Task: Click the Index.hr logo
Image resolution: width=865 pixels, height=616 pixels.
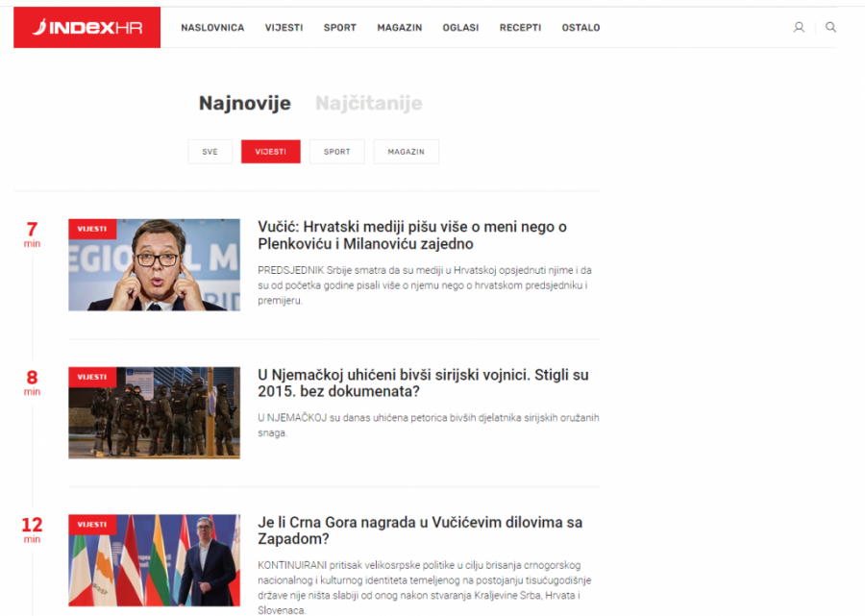Action: pos(86,28)
